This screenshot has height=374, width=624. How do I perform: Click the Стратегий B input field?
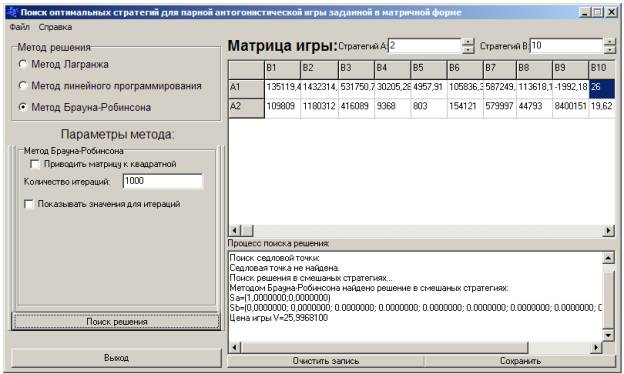(566, 46)
